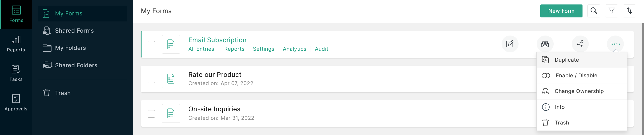Choose Enable / Disable from the menu

[576, 76]
